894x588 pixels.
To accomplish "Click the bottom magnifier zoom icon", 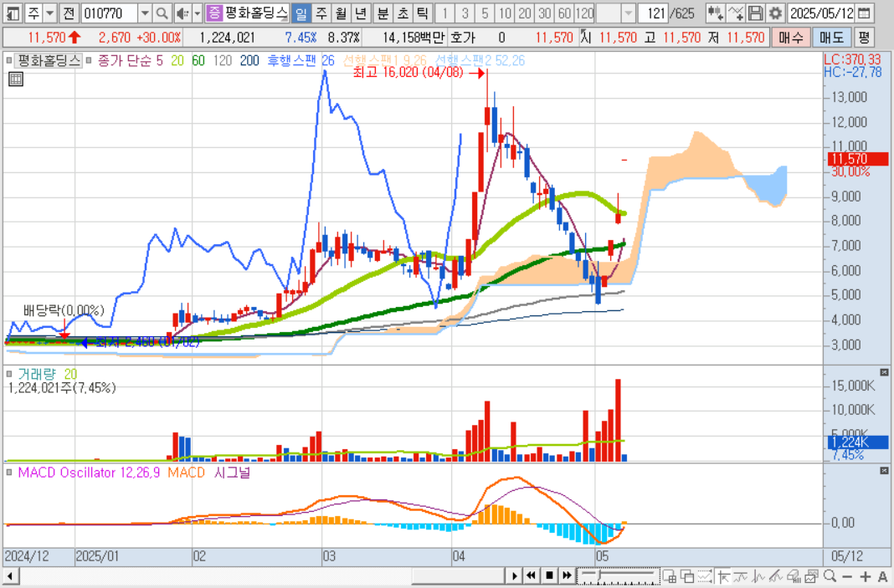I will [x=830, y=576].
